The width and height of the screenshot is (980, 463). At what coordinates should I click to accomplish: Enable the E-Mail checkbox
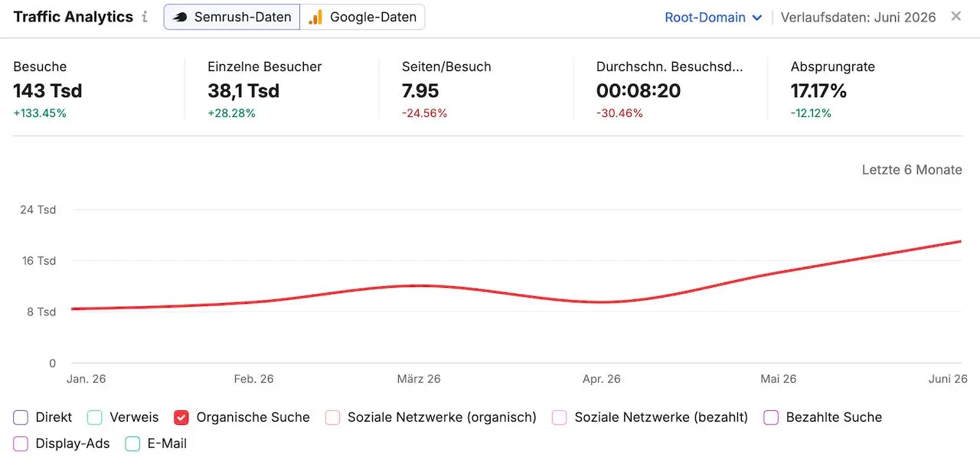coord(132,443)
